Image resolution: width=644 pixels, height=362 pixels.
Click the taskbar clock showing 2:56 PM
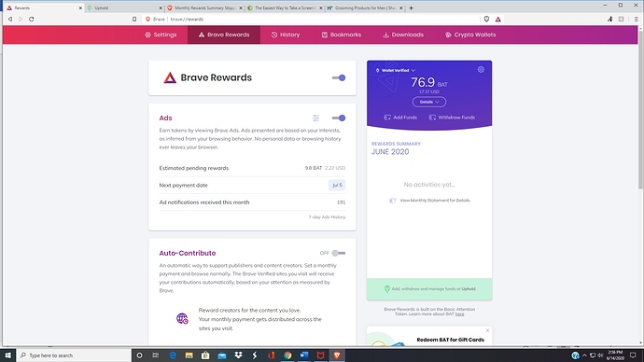[615, 355]
